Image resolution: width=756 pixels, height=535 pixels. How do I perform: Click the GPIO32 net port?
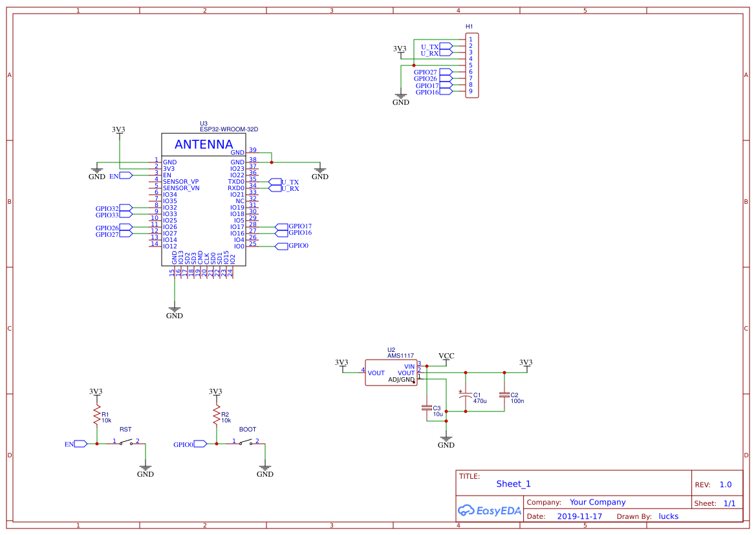coord(114,208)
